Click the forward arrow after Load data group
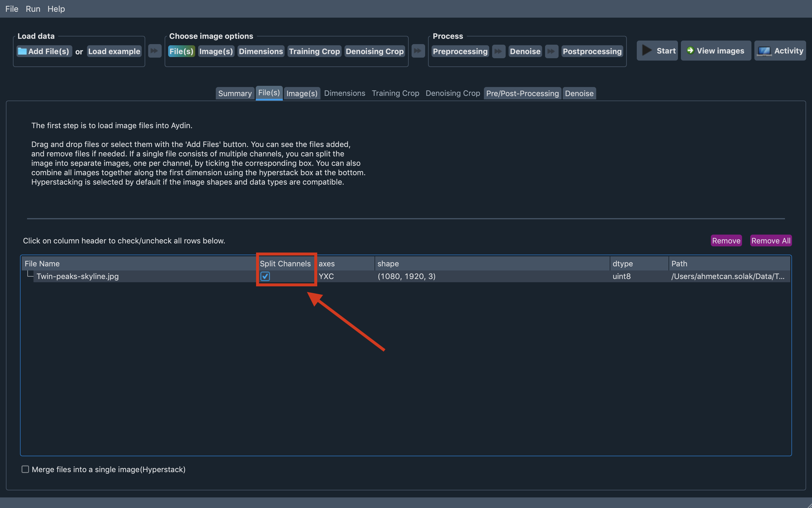Viewport: 812px width, 508px height. click(155, 51)
